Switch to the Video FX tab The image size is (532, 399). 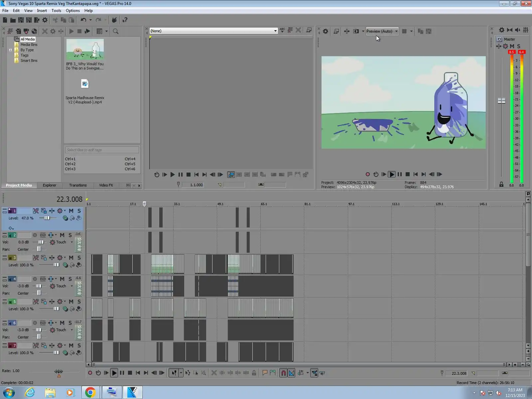pyautogui.click(x=106, y=185)
